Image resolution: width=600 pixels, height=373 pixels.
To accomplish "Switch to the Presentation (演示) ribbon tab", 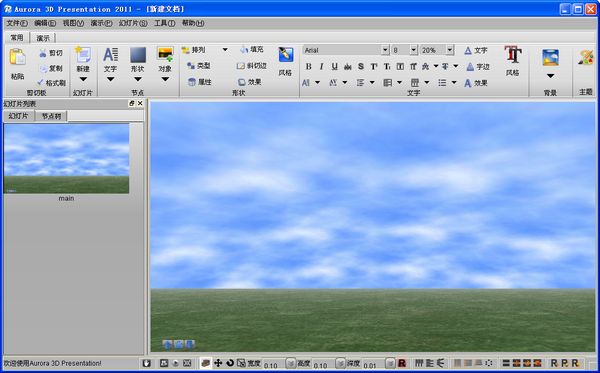I will (43, 38).
